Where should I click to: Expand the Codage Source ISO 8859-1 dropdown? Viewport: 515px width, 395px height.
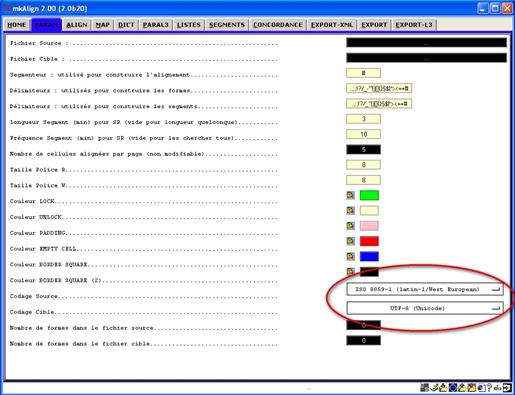[425, 289]
